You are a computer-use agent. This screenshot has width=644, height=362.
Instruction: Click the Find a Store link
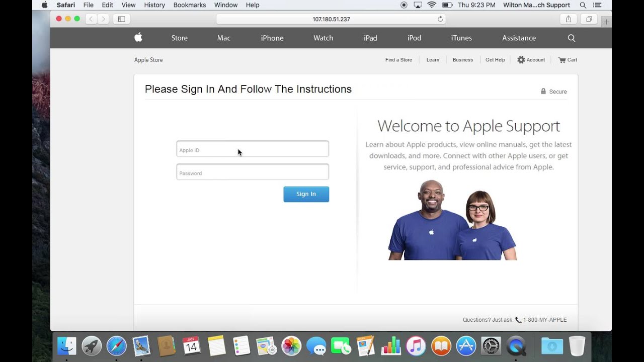point(398,60)
